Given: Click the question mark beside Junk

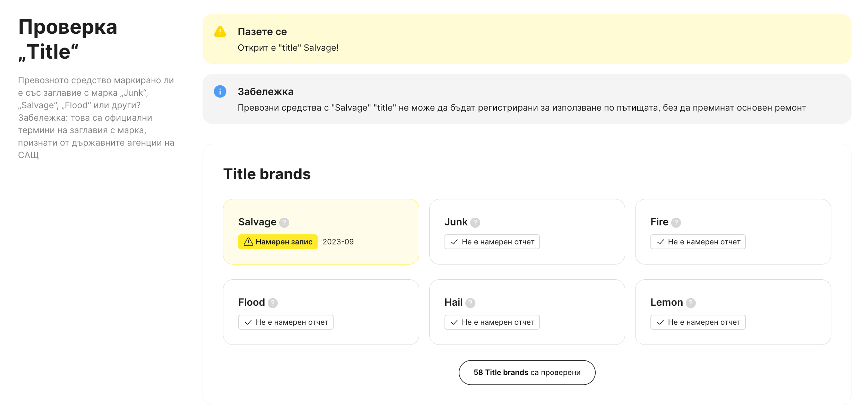Looking at the screenshot, I should [x=475, y=223].
